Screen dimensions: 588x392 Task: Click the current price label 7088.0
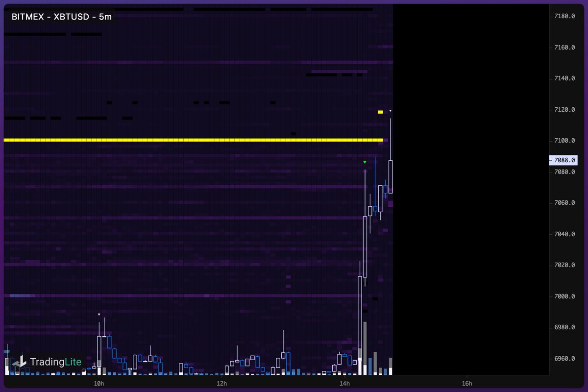tap(563, 160)
